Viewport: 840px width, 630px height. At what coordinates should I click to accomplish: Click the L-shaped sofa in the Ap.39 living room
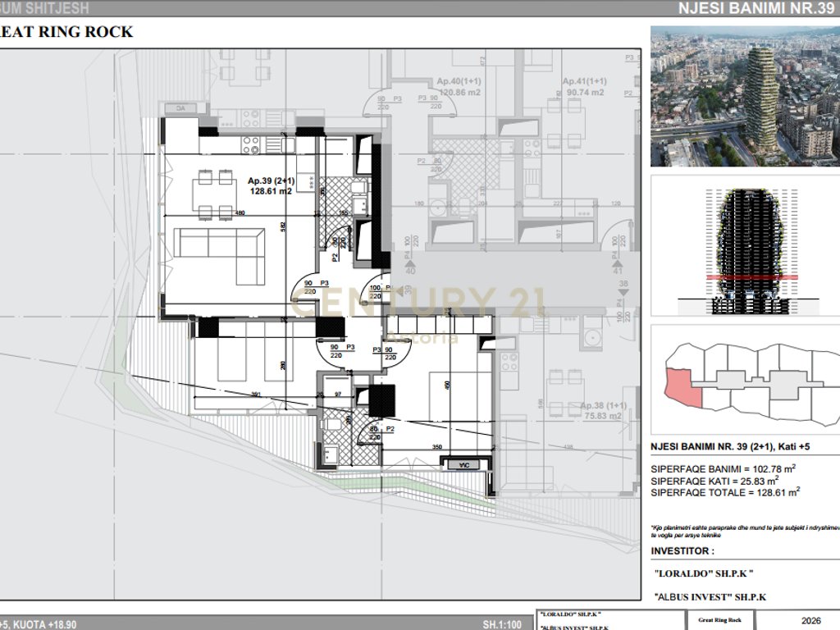coord(220,257)
